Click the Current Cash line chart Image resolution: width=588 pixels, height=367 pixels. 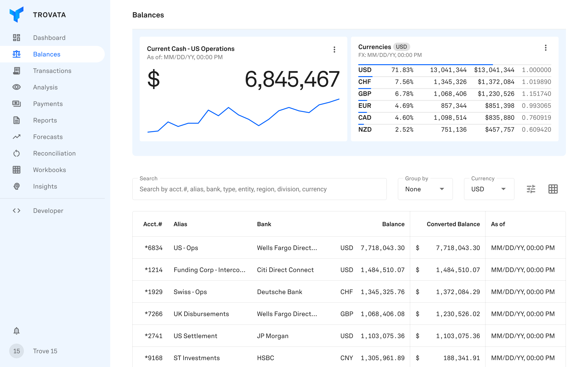point(243,117)
